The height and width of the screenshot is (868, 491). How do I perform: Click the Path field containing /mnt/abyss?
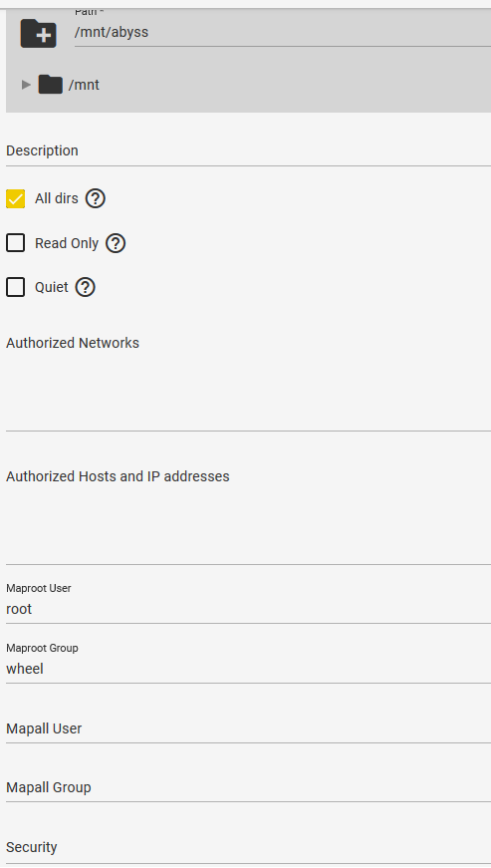coord(283,32)
